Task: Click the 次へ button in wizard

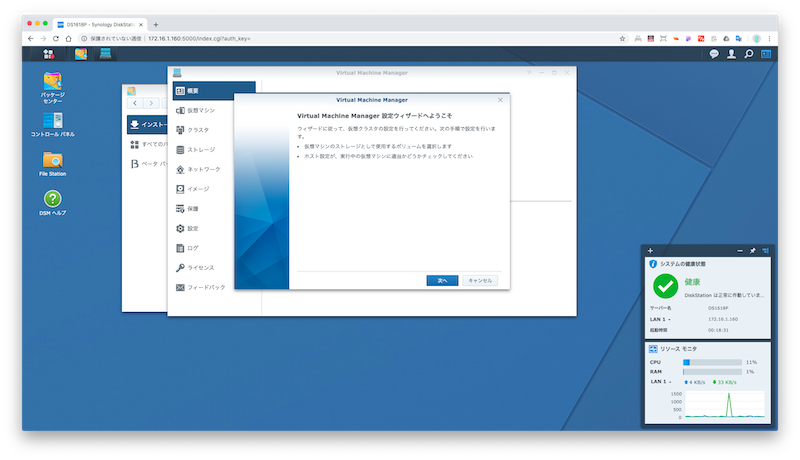Action: pos(442,280)
